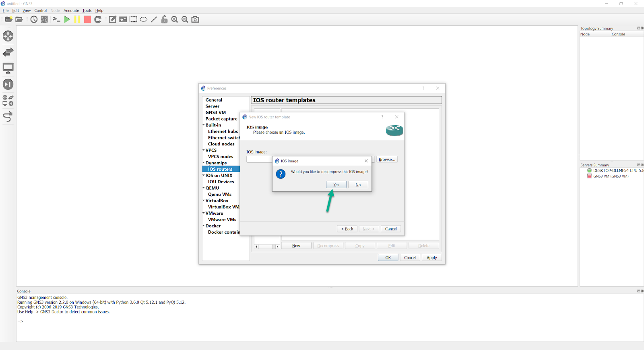Collapse the Built-in tree group
This screenshot has height=350, width=644.
tap(204, 125)
